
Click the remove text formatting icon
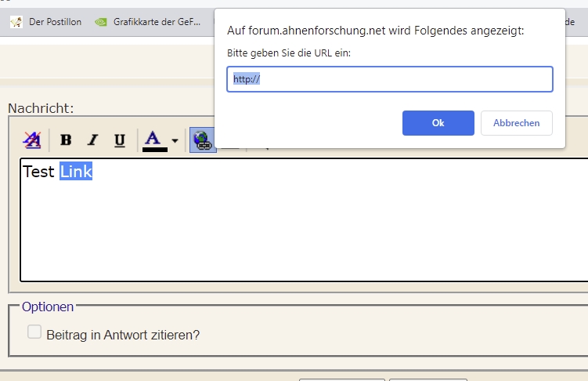32,140
